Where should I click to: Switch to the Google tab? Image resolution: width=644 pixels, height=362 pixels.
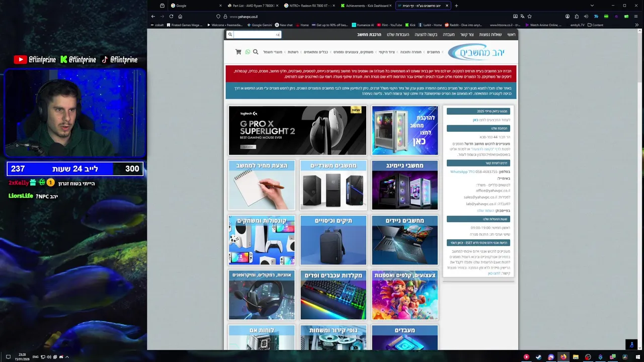click(x=195, y=6)
